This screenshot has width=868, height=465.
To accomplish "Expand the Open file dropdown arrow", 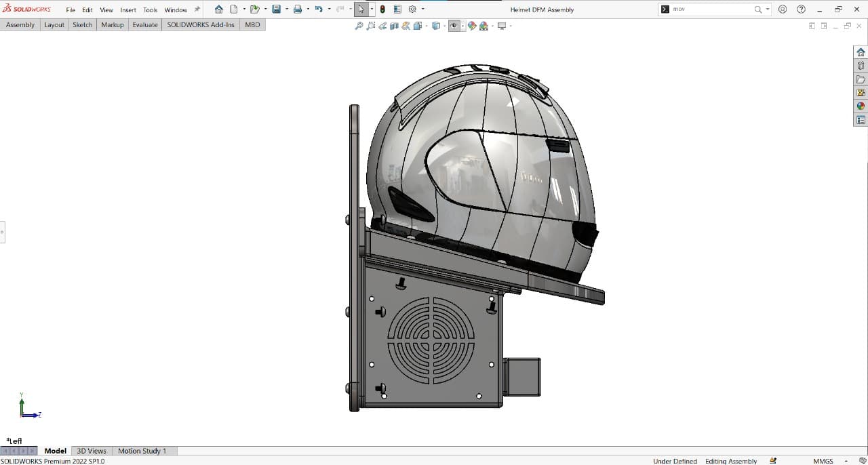I will pos(265,9).
